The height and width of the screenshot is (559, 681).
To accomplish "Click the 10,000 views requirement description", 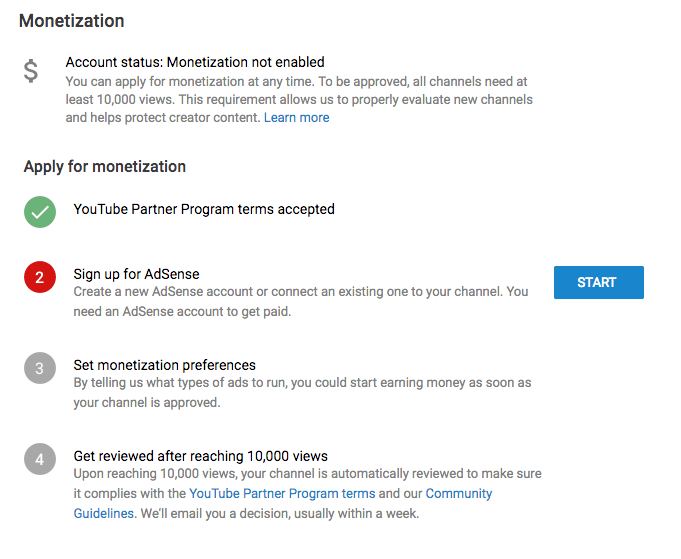I will pos(299,99).
